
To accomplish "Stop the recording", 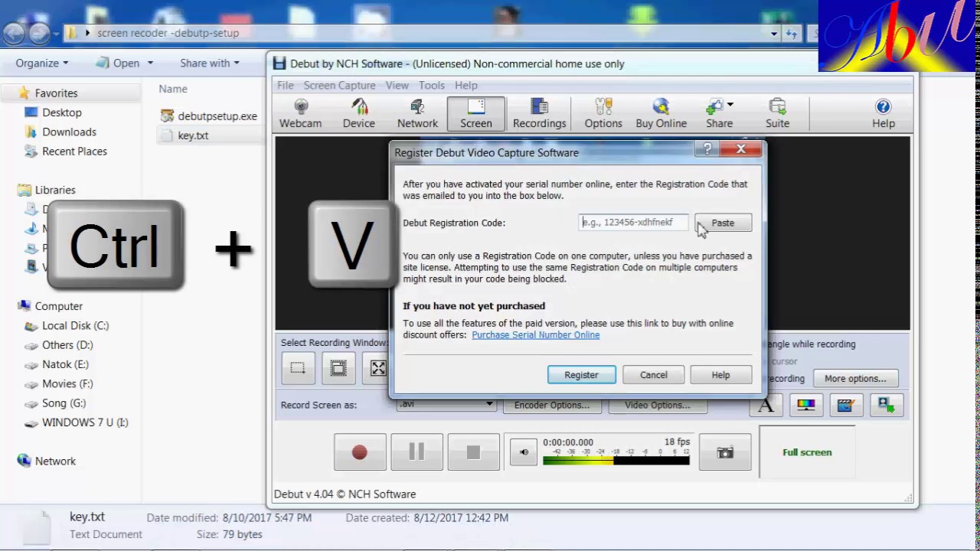I will (473, 452).
